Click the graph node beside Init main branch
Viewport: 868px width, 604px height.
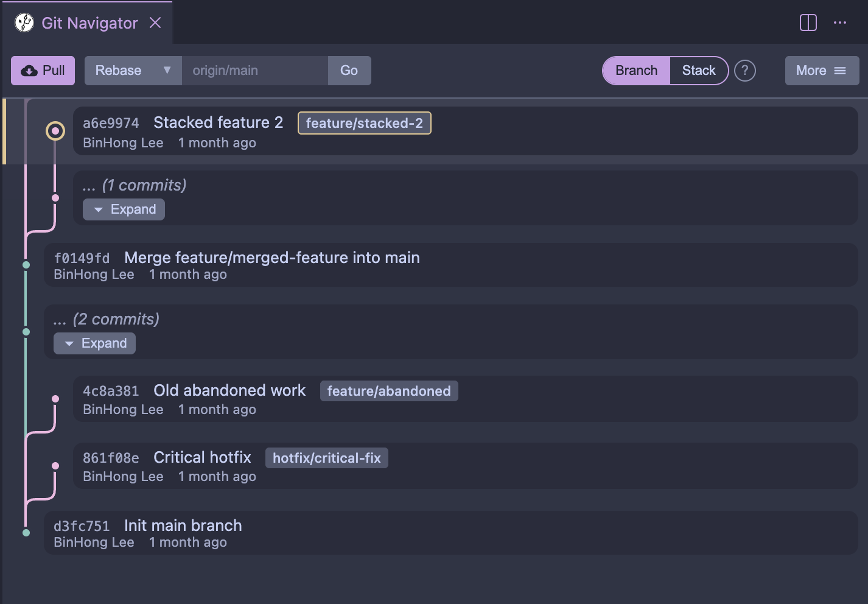(x=26, y=532)
